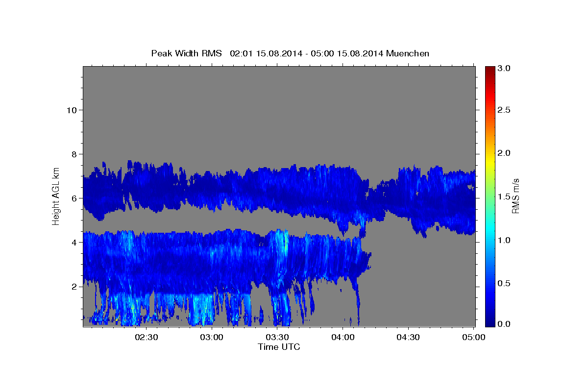Click the colorbar value '0.0'

(505, 324)
